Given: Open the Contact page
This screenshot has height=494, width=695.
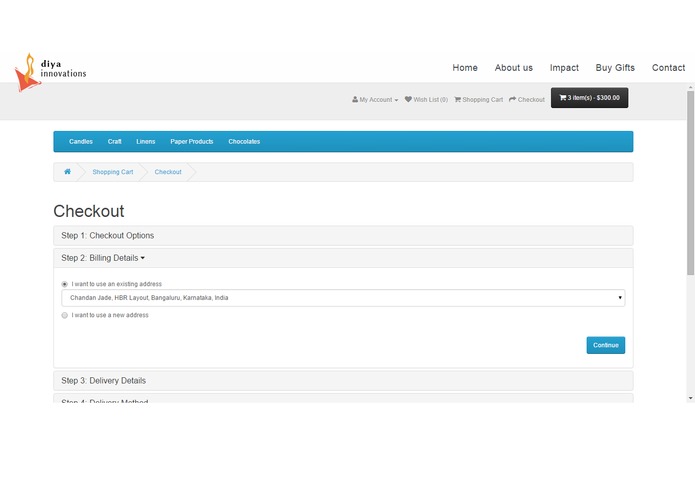Looking at the screenshot, I should (x=668, y=68).
